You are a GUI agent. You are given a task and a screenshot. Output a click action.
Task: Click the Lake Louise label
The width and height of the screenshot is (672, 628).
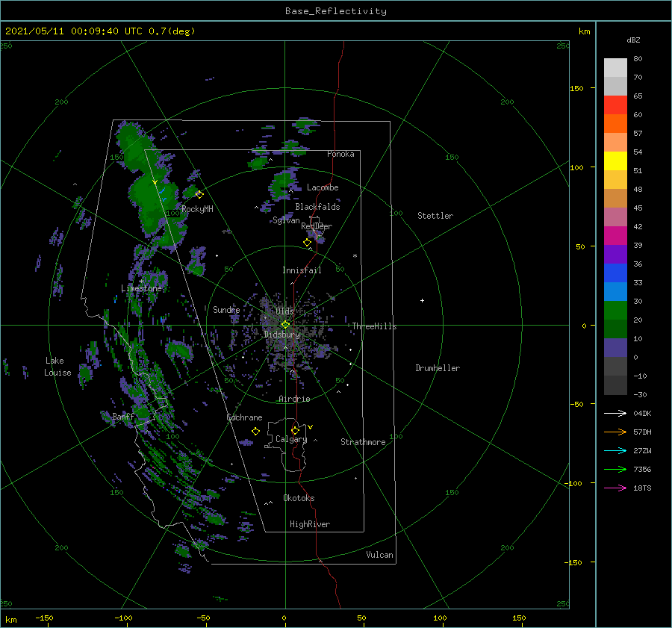(57, 367)
